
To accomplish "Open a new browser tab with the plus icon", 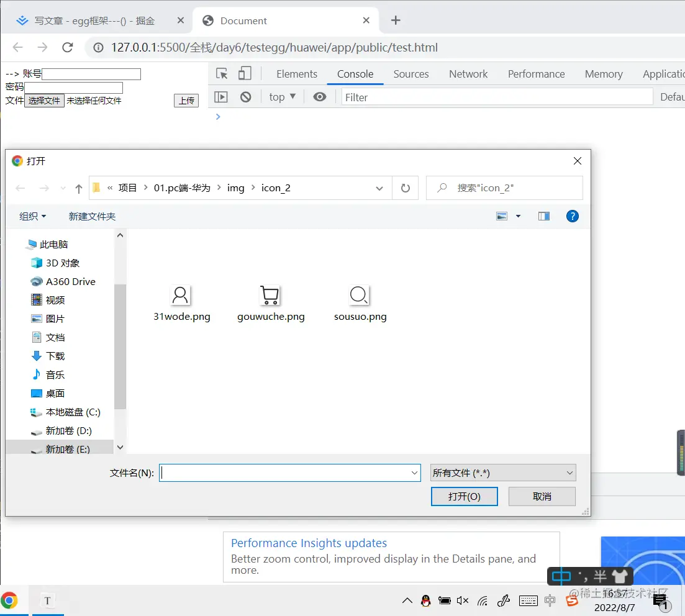I will coord(396,20).
